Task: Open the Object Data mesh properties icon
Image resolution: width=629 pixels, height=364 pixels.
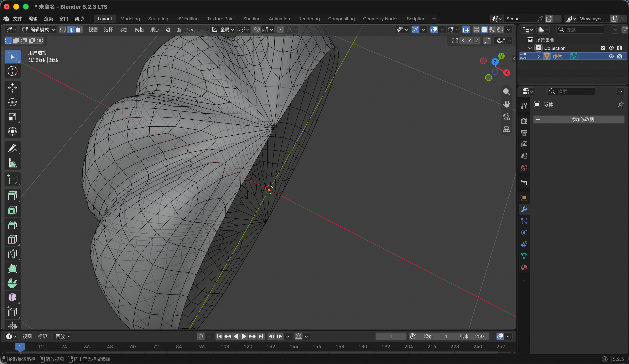Action: coord(524,256)
